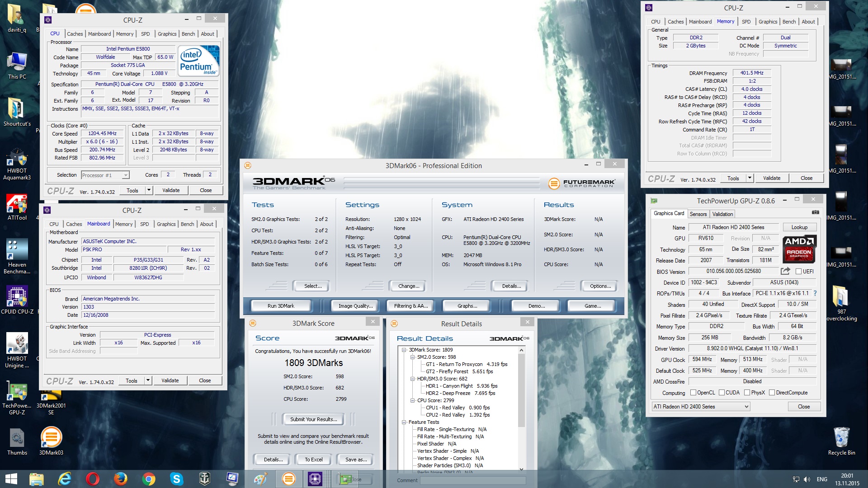The image size is (868, 488).
Task: Open Bench tab in top-left CPU-Z window
Action: tap(188, 34)
